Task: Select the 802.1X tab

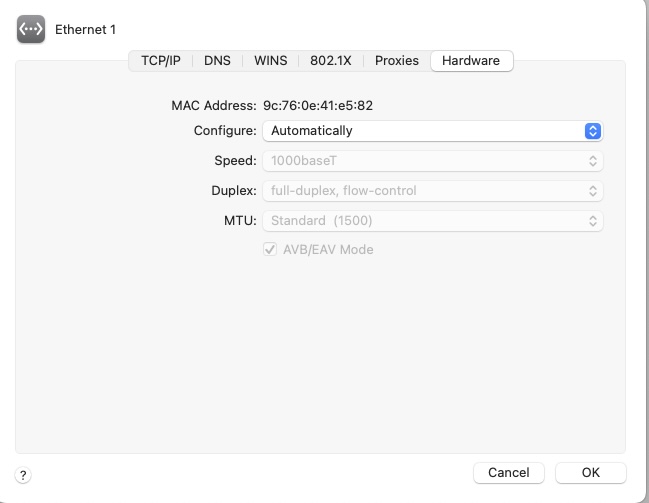Action: click(x=331, y=61)
